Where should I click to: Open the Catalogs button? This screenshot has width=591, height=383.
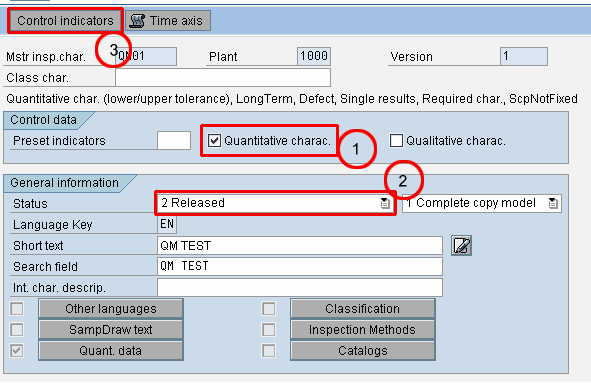363,351
